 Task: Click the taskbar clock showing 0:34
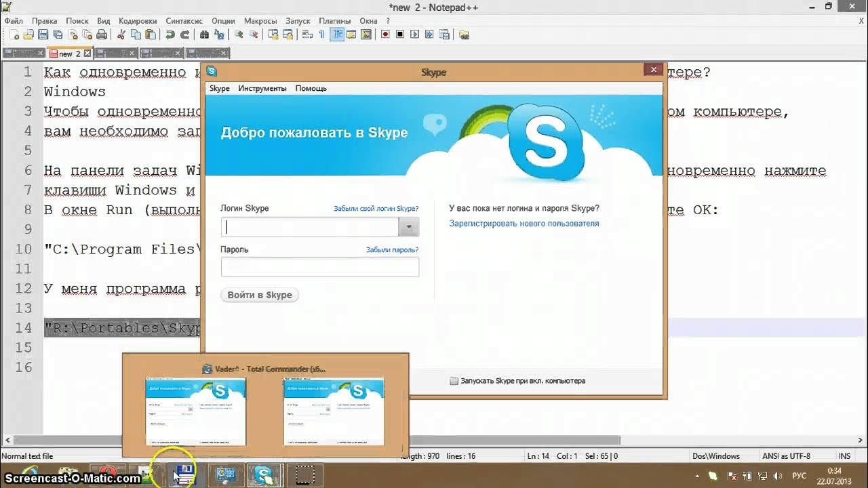(835, 476)
